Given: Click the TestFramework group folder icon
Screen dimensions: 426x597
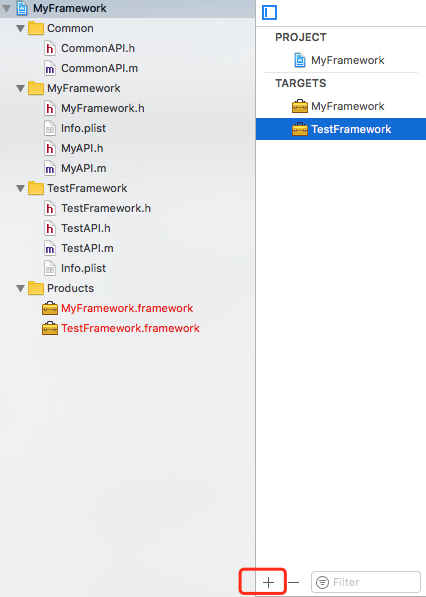Looking at the screenshot, I should (x=36, y=188).
